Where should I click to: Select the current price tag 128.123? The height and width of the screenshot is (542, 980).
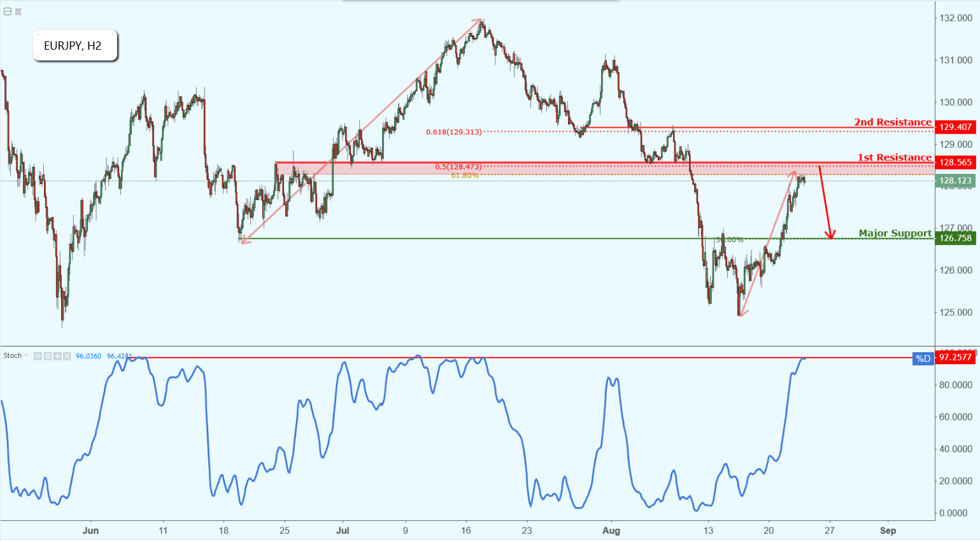click(956, 181)
